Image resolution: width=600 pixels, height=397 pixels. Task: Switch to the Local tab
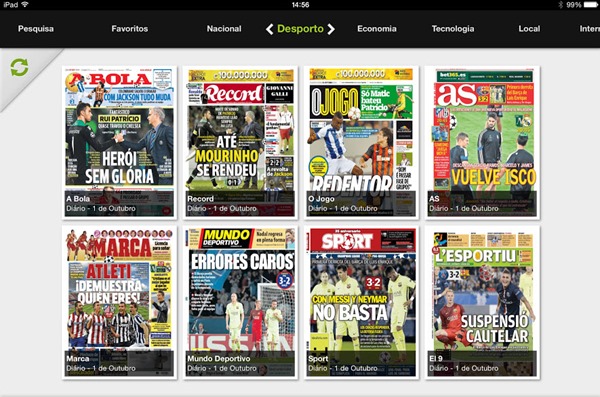(529, 29)
